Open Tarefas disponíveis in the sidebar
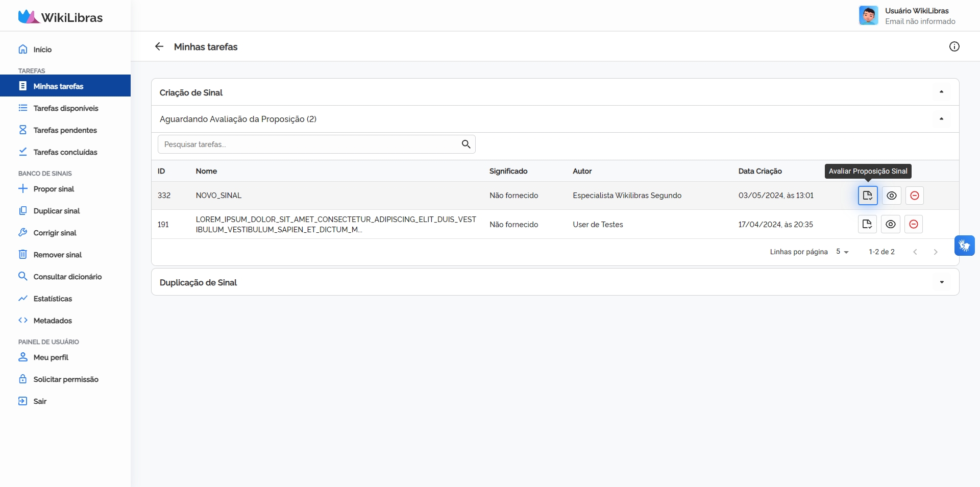980x487 pixels. pyautogui.click(x=65, y=108)
